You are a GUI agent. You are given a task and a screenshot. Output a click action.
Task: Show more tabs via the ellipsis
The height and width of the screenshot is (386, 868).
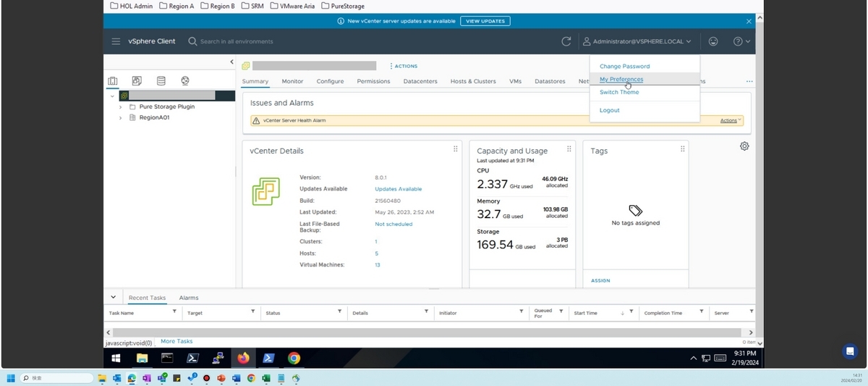749,81
